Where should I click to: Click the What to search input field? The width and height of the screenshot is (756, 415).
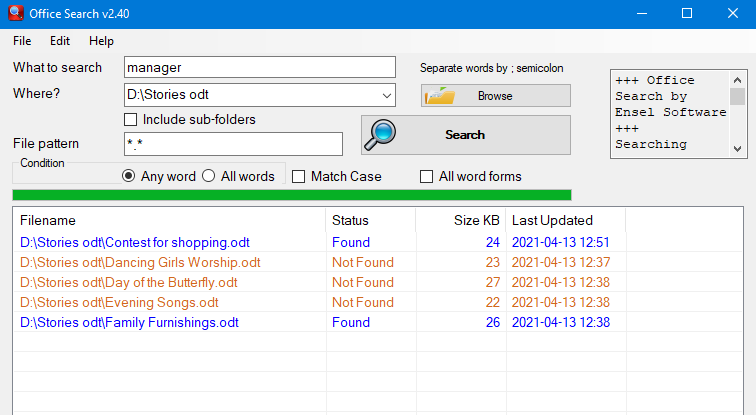click(260, 67)
